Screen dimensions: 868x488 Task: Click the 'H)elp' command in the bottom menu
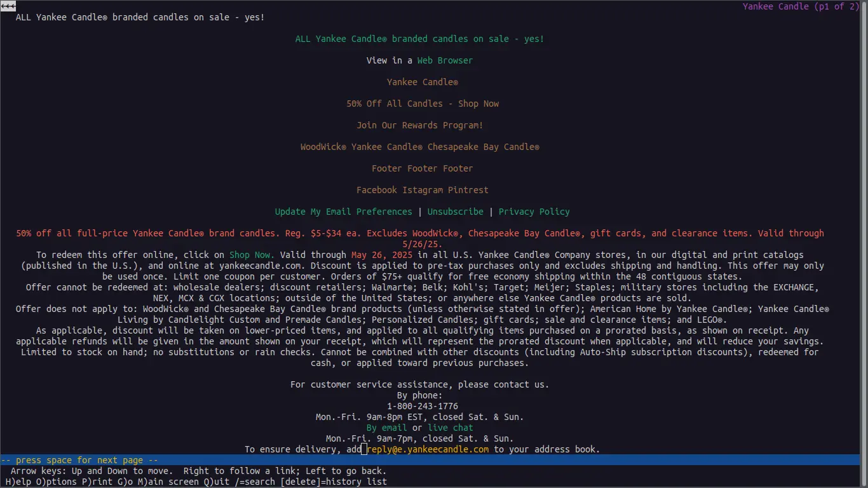pos(18,482)
